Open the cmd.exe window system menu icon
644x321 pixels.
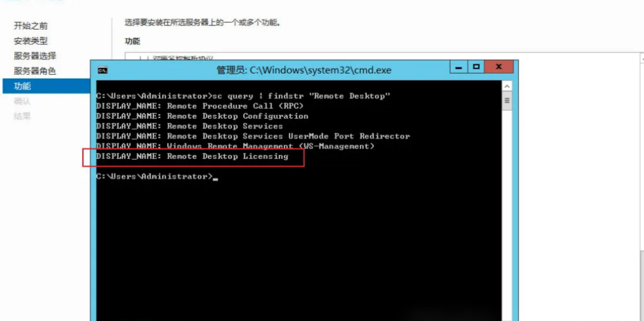click(x=103, y=70)
